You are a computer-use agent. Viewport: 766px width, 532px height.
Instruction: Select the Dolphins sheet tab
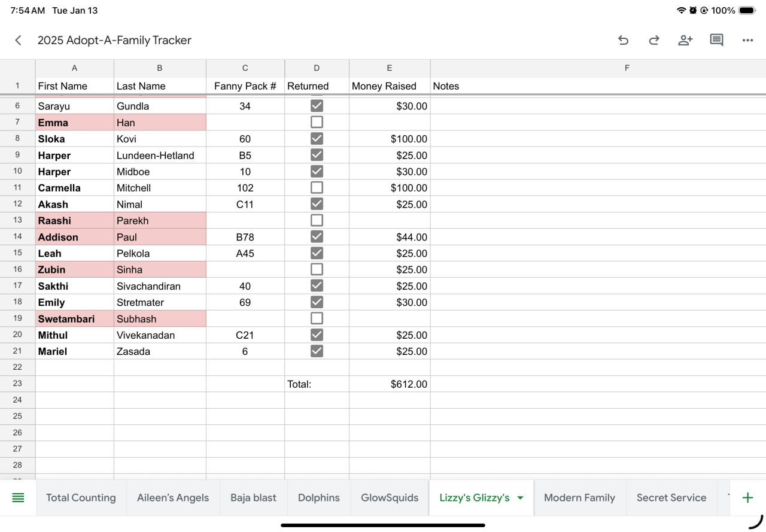(x=318, y=497)
